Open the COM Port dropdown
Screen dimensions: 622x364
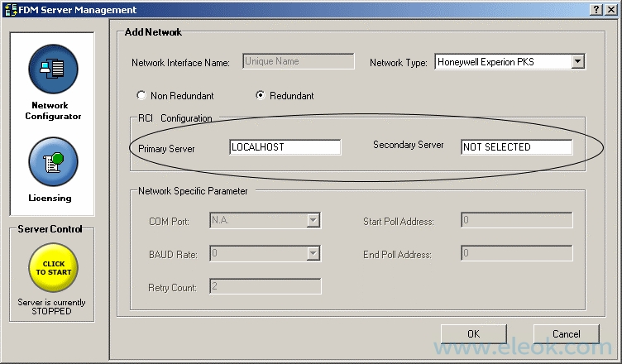coord(313,220)
